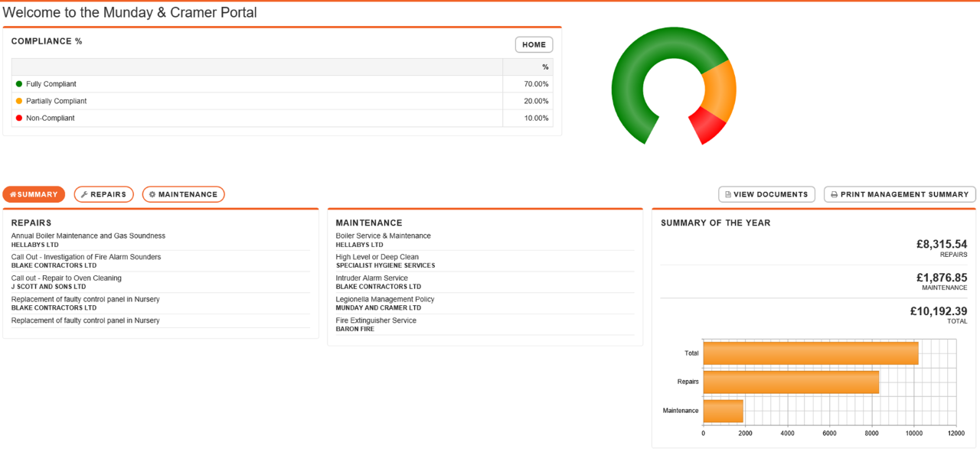Open the MAINTENANCE tab
The image size is (980, 452).
(184, 194)
